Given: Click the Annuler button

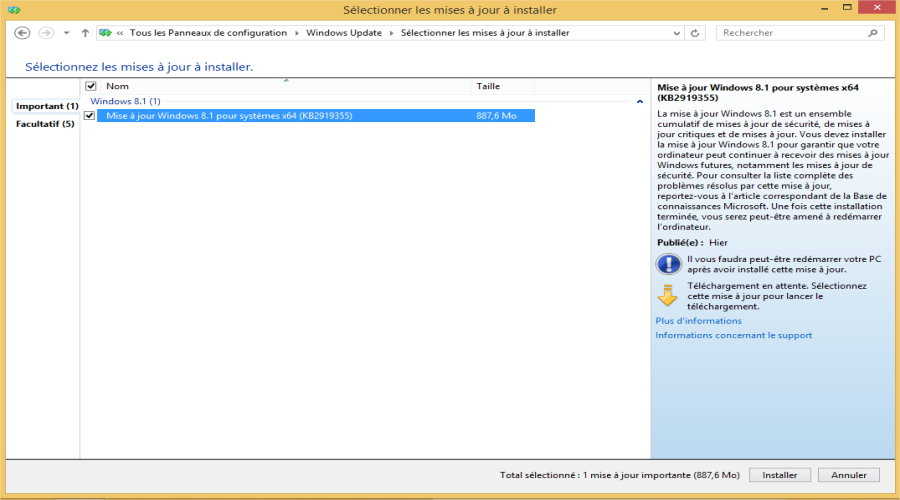Looking at the screenshot, I should pyautogui.click(x=848, y=475).
